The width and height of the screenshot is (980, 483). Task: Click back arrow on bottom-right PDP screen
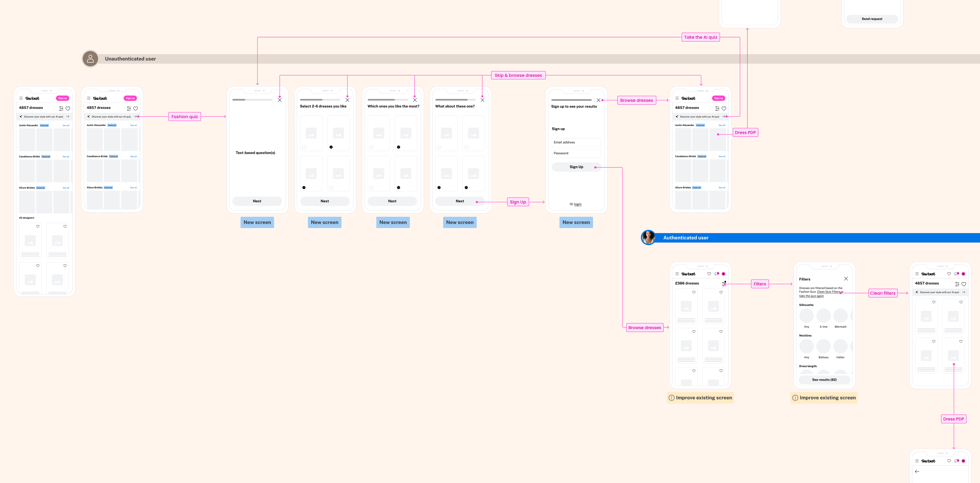(x=917, y=472)
